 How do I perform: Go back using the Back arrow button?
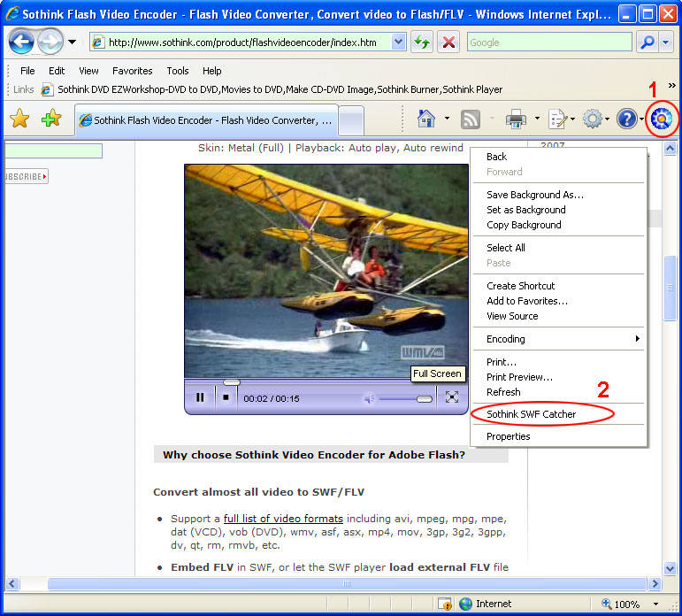[21, 42]
